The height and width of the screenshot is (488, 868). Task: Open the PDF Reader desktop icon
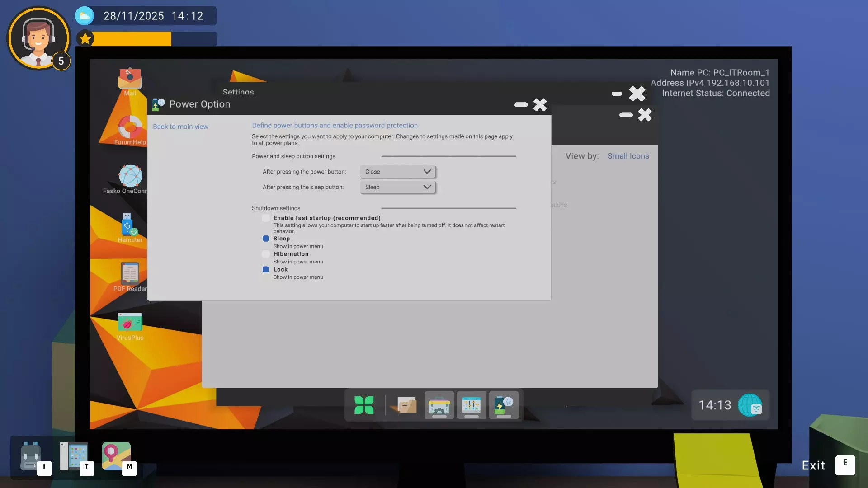tap(130, 274)
